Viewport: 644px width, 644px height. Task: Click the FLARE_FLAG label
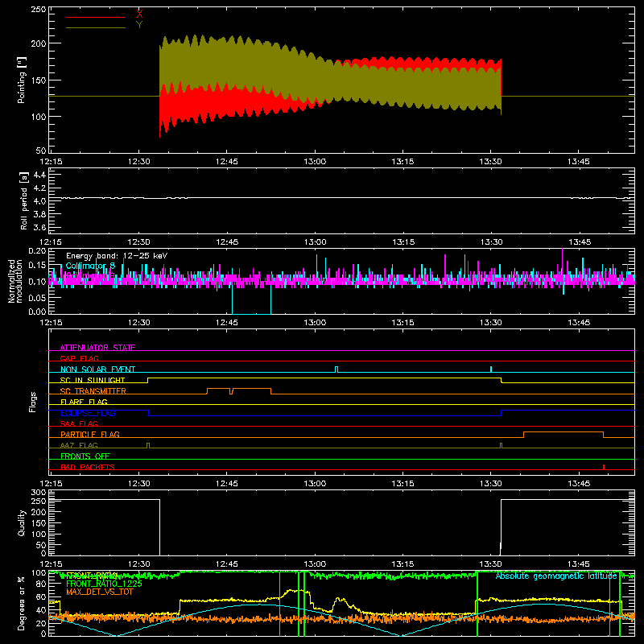[84, 402]
